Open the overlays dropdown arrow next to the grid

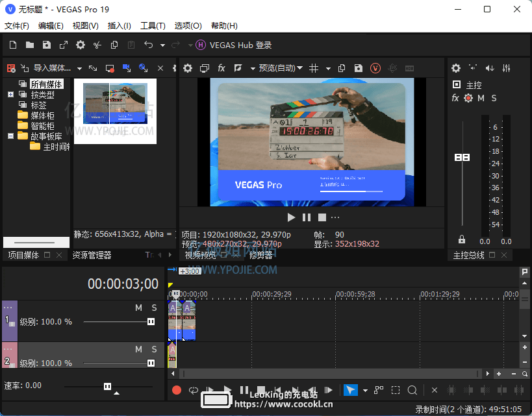pos(328,69)
